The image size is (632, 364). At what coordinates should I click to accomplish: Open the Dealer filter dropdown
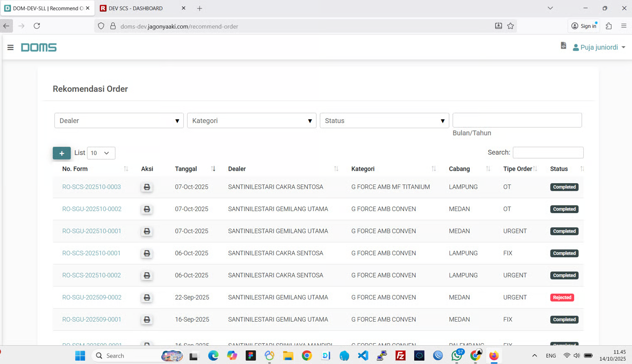119,121
